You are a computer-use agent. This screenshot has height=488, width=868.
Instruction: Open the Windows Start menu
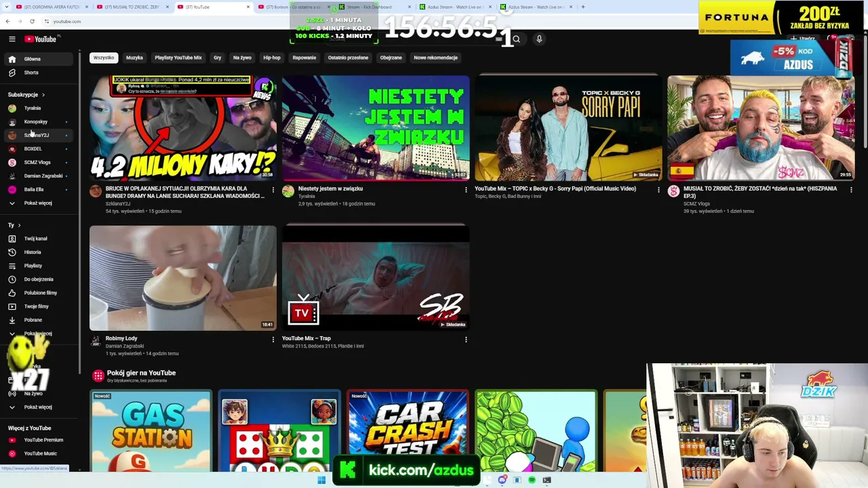coord(321,480)
